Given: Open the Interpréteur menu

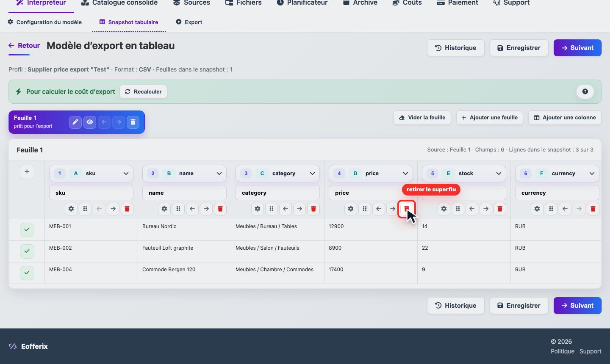Looking at the screenshot, I should pyautogui.click(x=41, y=3).
